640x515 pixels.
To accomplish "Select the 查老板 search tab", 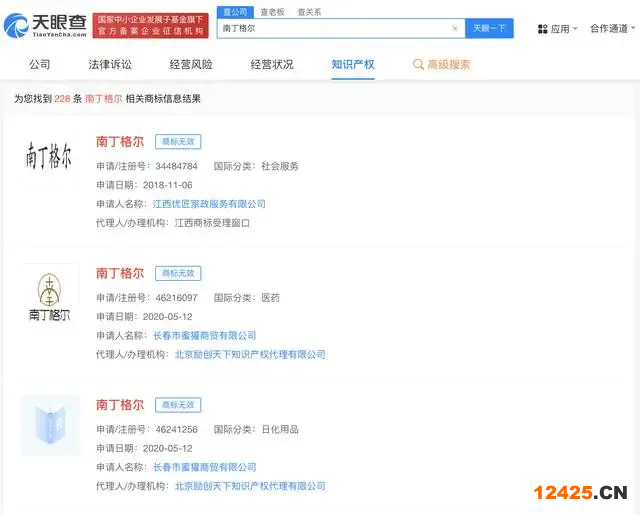I will (x=272, y=12).
